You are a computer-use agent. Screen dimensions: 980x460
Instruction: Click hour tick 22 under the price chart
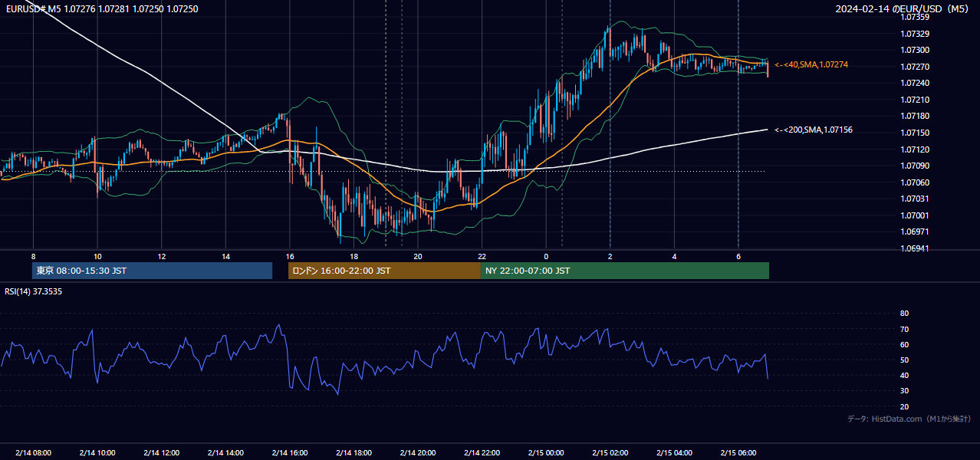click(x=482, y=256)
